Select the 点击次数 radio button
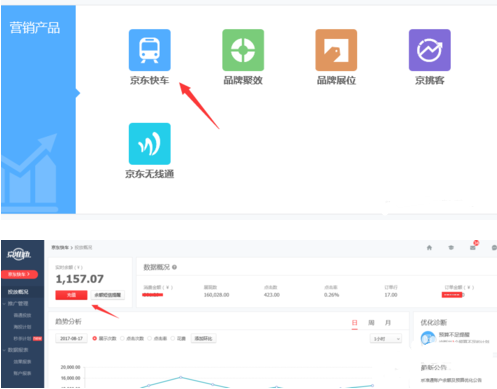The height and width of the screenshot is (389, 497). pos(122,338)
